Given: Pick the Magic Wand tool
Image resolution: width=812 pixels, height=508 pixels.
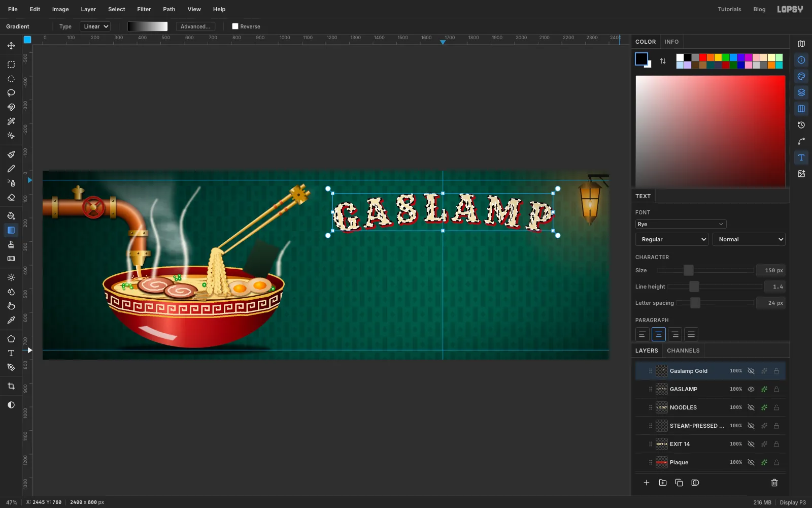Looking at the screenshot, I should [11, 121].
